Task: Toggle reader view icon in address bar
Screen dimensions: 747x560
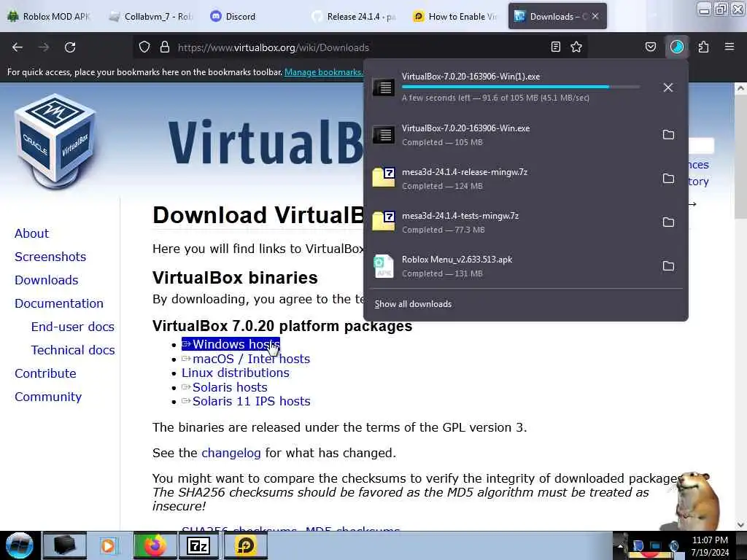Action: click(555, 47)
